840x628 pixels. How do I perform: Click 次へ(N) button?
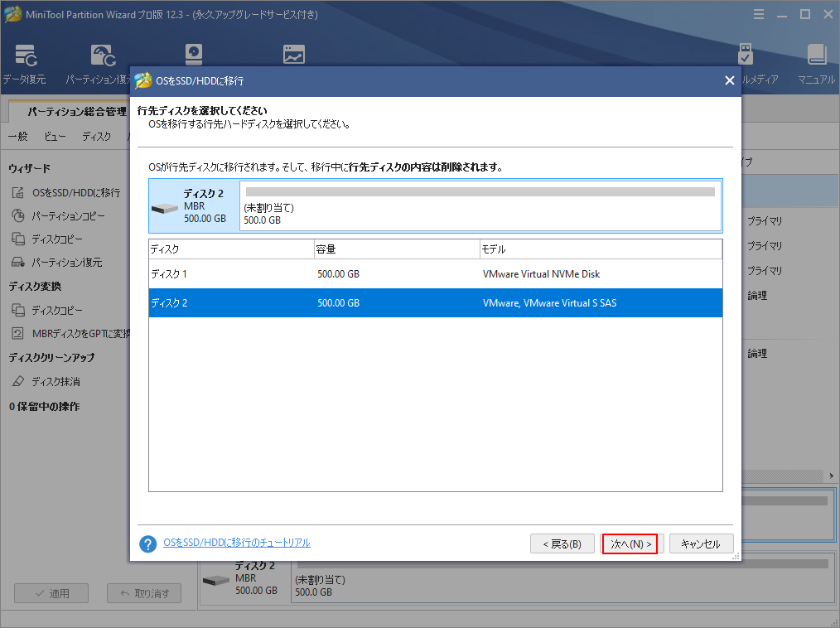[631, 543]
